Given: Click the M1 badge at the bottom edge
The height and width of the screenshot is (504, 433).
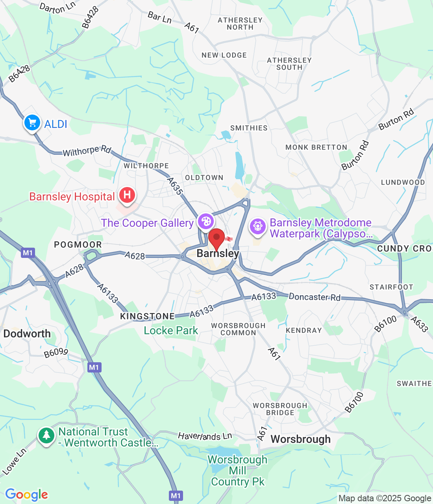Looking at the screenshot, I should point(176,496).
